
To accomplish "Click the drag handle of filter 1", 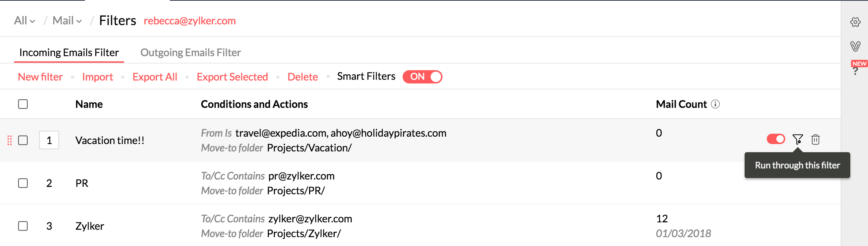I will tap(10, 140).
